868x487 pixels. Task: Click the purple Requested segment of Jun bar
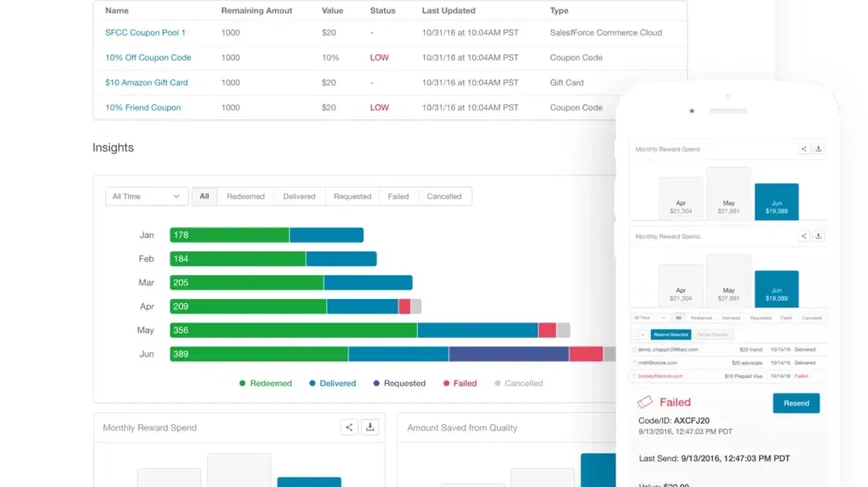click(x=509, y=354)
